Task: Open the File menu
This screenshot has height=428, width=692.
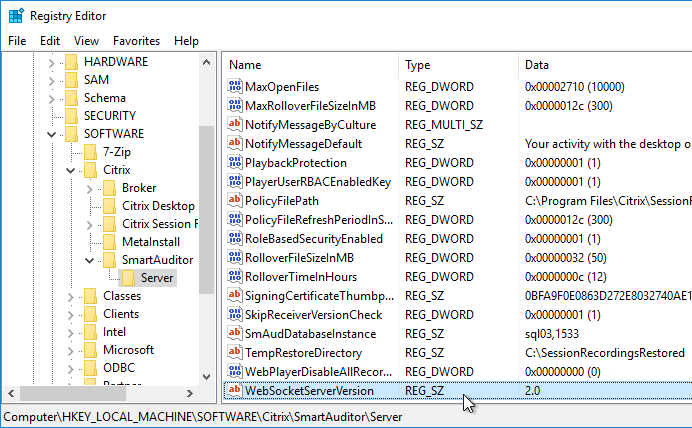Action: (17, 41)
